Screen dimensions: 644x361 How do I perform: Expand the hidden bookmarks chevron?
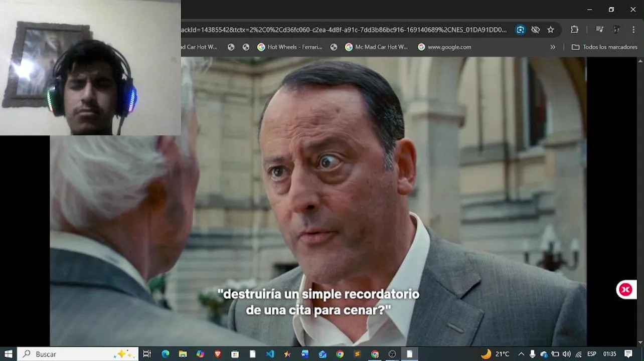pos(553,47)
